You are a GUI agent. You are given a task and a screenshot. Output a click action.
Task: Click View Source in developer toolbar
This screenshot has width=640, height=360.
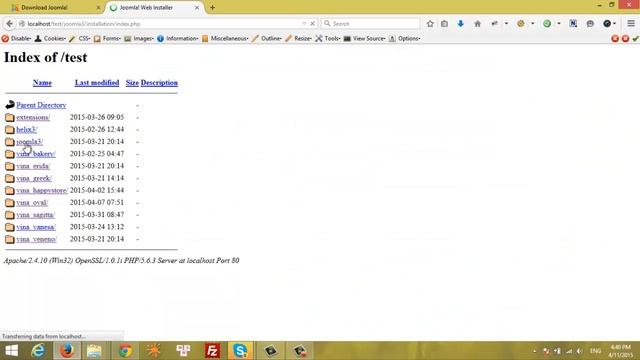[364, 38]
